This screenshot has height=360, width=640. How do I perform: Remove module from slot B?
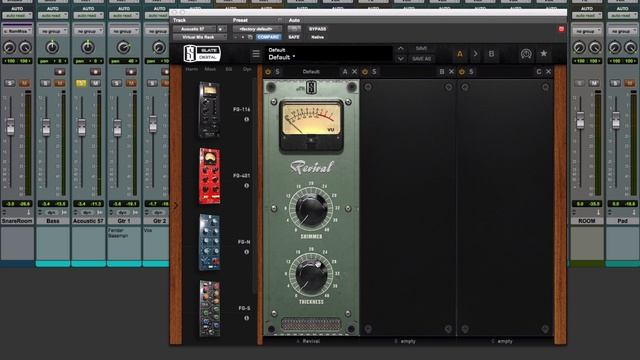point(451,71)
